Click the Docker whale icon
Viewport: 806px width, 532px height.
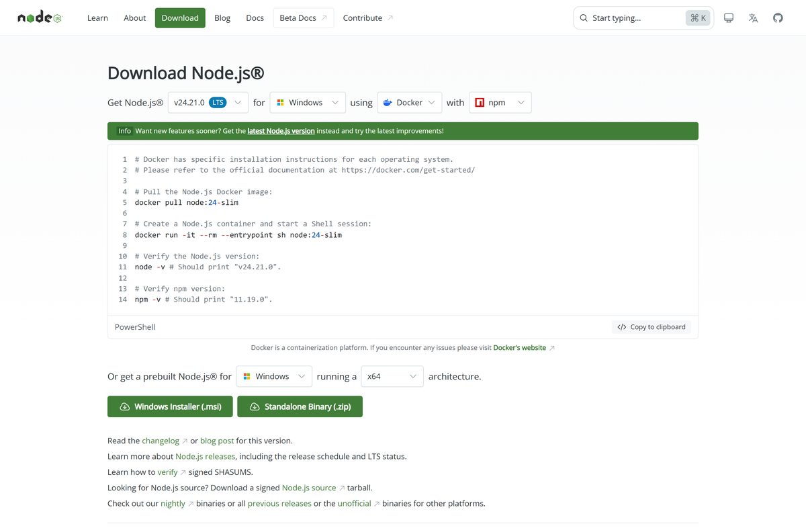388,103
